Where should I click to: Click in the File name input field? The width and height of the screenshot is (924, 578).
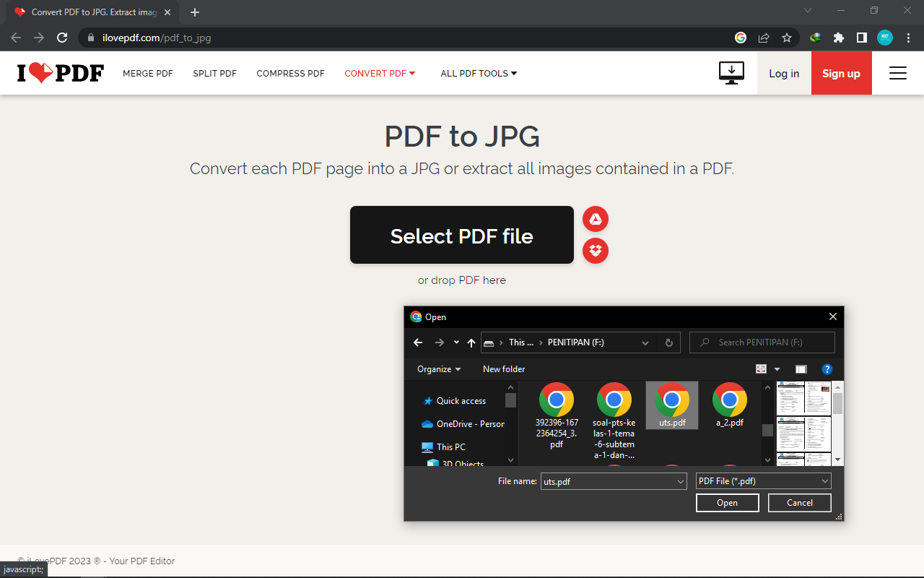pos(608,481)
